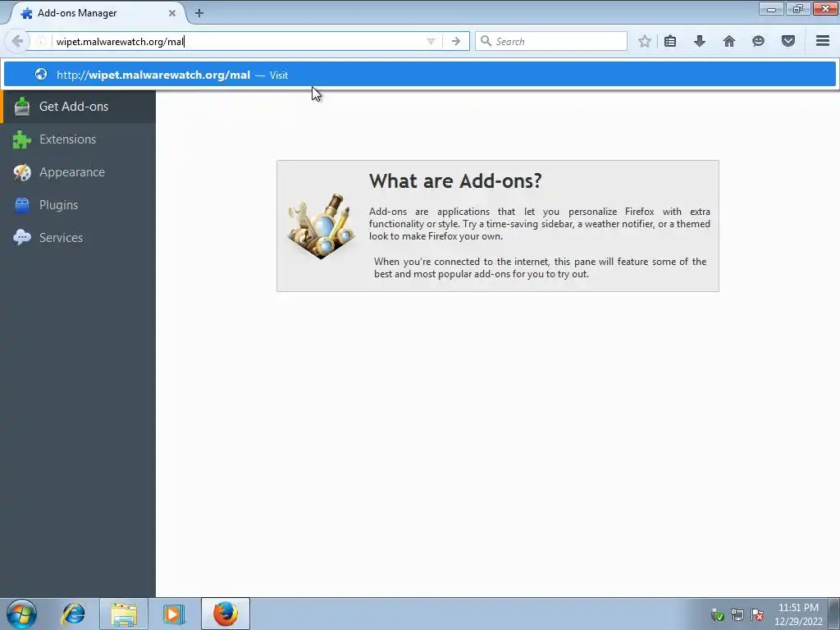This screenshot has width=840, height=630.
Task: Click the Go arrow in the address bar
Action: (456, 41)
